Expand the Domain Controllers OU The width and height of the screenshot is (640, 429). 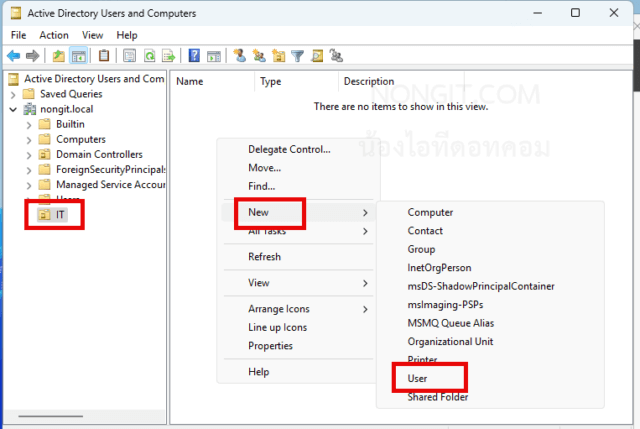[x=29, y=155]
